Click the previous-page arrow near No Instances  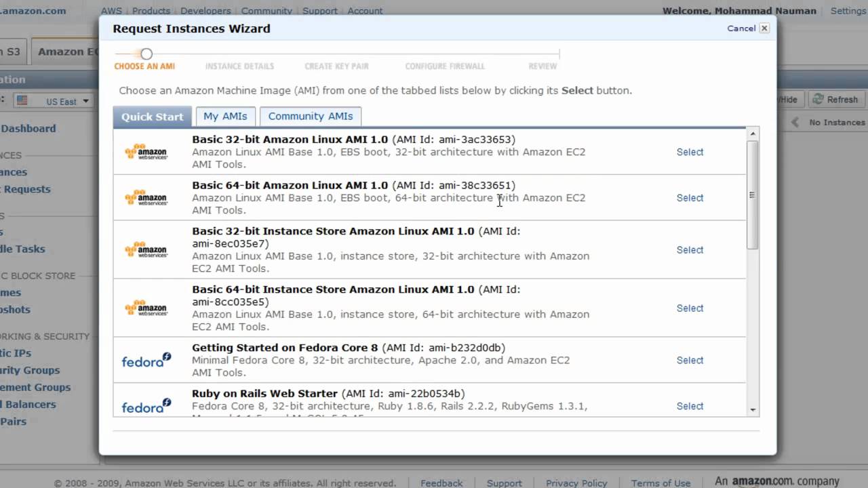795,122
